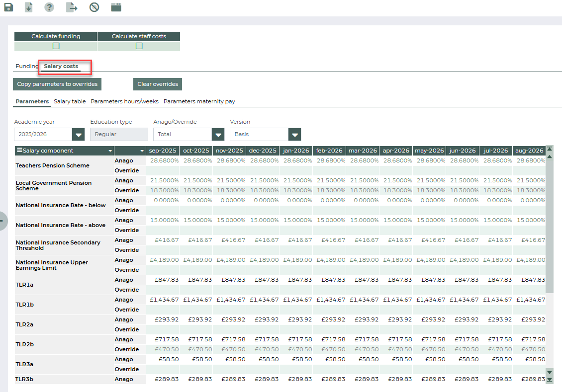The image size is (562, 392).
Task: Open the Salary component column filter arrow
Action: tap(110, 151)
